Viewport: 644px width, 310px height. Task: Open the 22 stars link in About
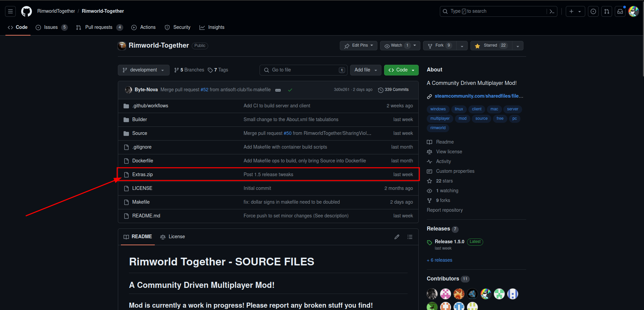[x=444, y=181]
